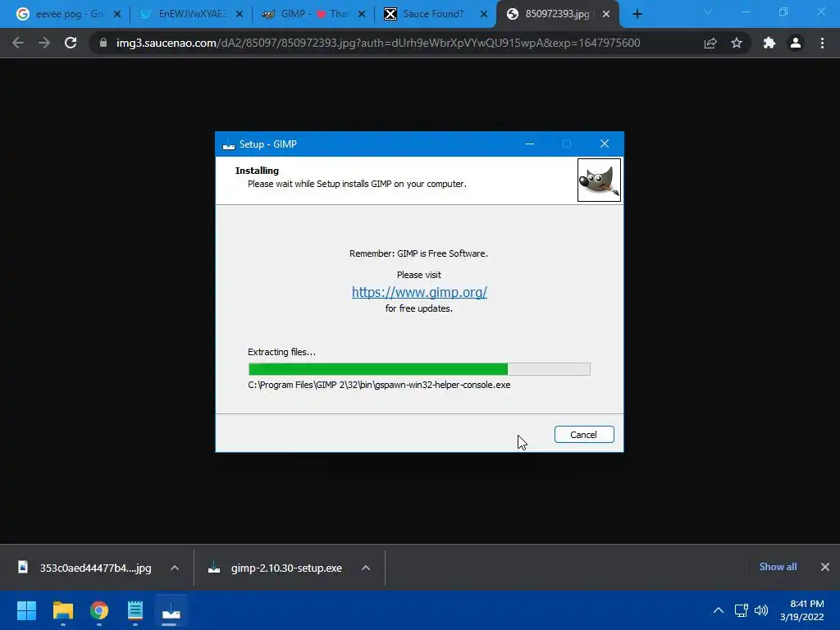
Task: Open gimp-2.10.30-setup.exe download item
Action: click(x=276, y=568)
